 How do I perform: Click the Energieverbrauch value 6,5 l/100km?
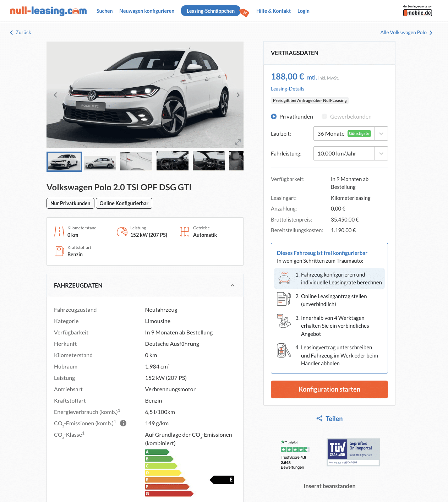tap(160, 412)
